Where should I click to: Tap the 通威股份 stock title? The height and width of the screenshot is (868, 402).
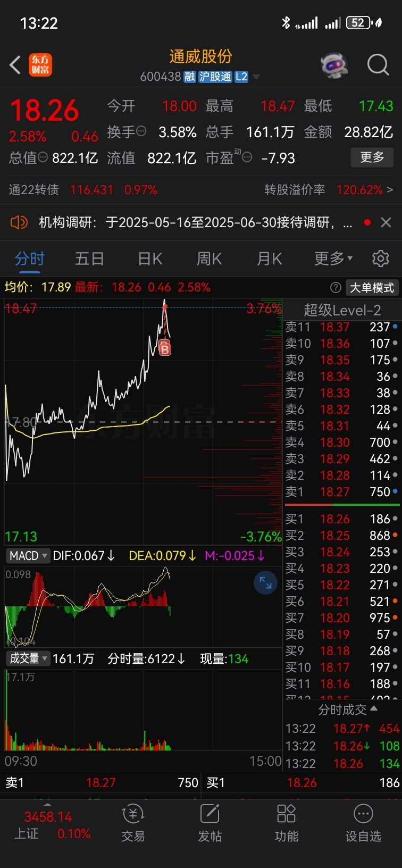tap(201, 56)
